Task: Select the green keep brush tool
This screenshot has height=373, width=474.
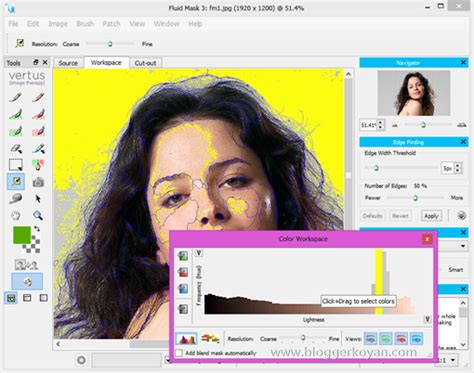Action: pyautogui.click(x=16, y=98)
